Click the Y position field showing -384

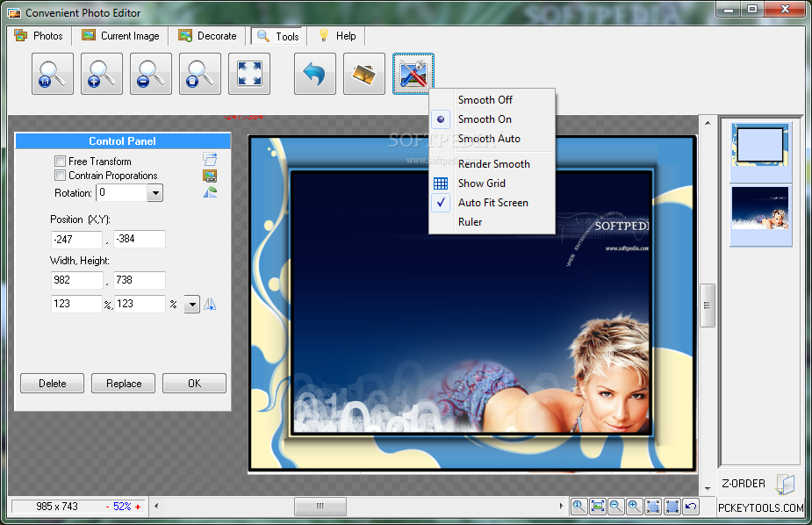[x=140, y=239]
